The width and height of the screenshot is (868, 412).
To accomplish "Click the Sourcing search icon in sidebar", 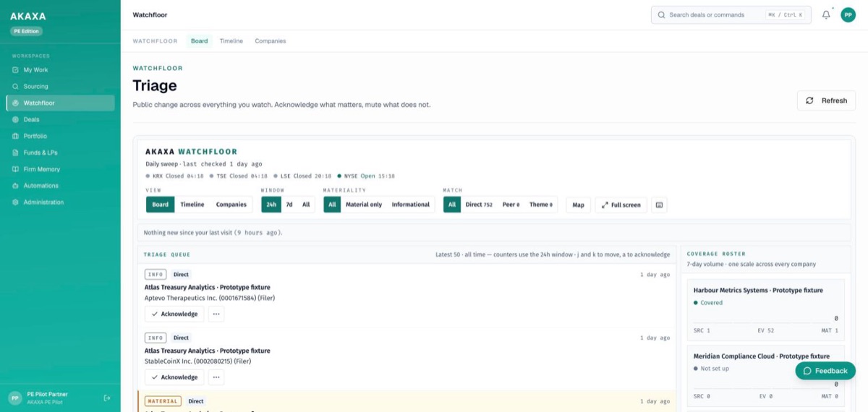I will click(x=15, y=87).
